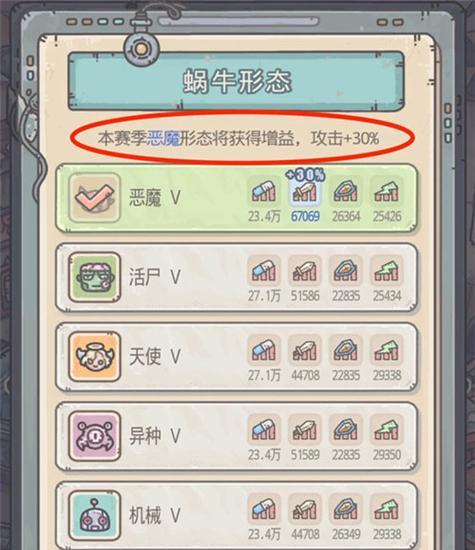Tap the +30% attack bonus badge

[x=305, y=174]
